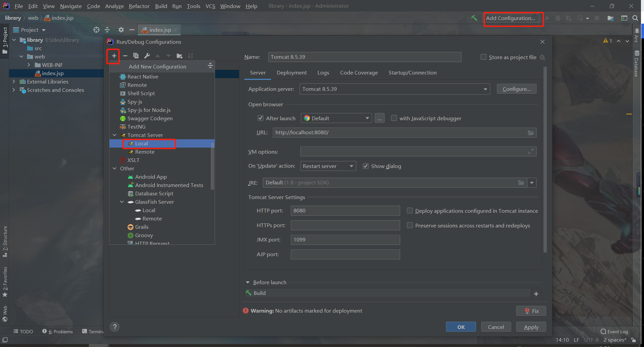The width and height of the screenshot is (644, 347).
Task: Open browser selection ellipsis button
Action: coord(380,118)
